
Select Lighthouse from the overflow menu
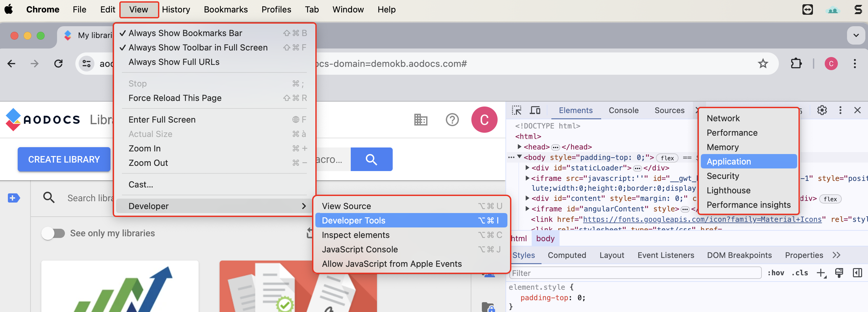749,190
